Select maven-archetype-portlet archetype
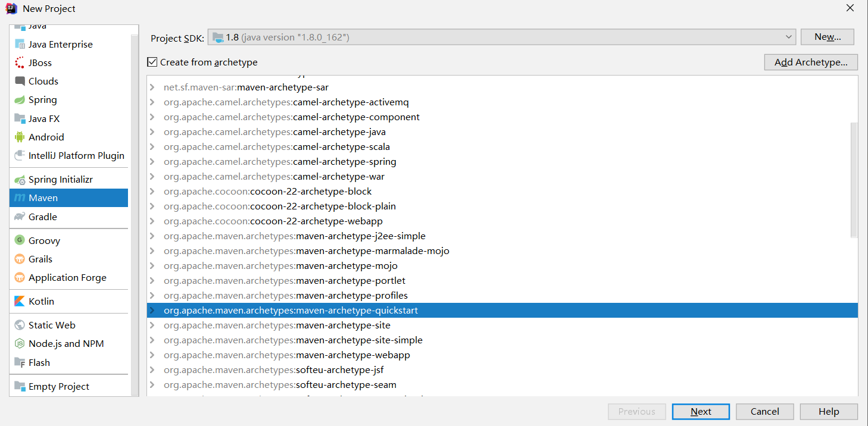 click(x=502, y=281)
